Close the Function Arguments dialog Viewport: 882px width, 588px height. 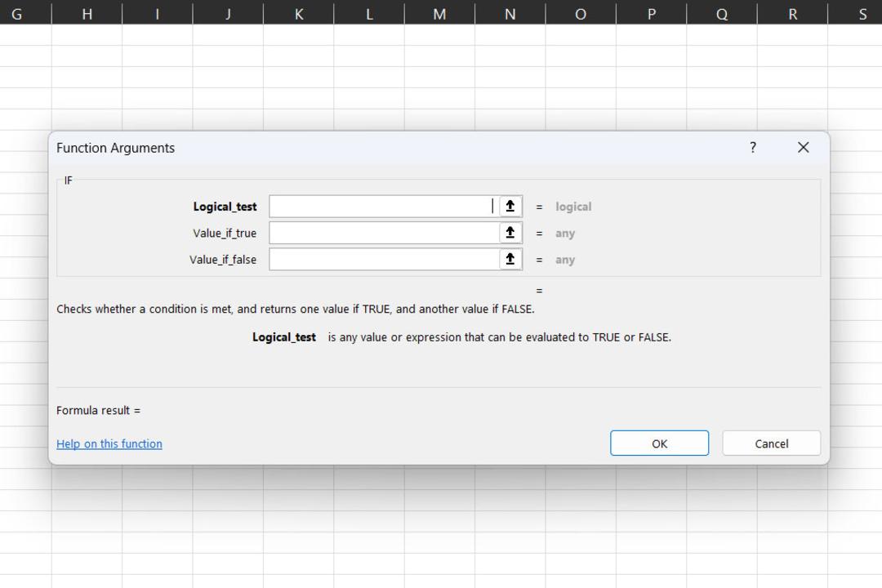click(804, 148)
